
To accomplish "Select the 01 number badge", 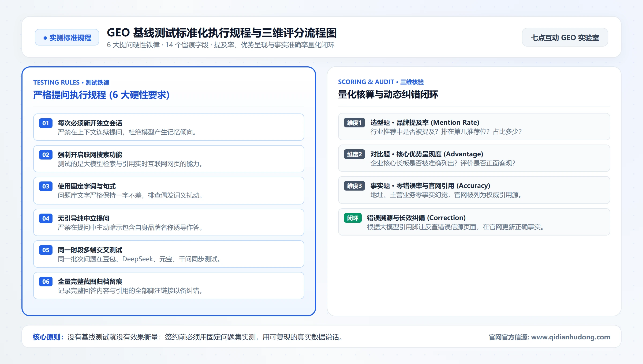I will [x=46, y=123].
